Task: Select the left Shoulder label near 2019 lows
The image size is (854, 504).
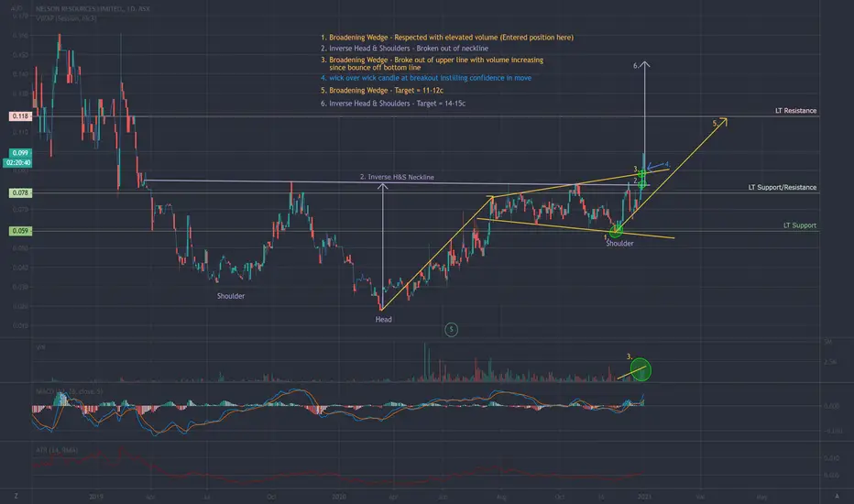Action: [231, 296]
